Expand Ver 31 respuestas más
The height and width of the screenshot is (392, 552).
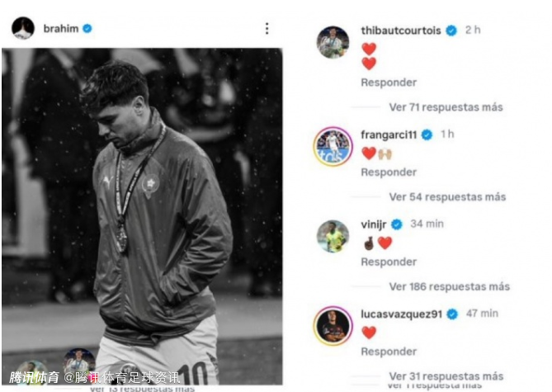click(446, 376)
